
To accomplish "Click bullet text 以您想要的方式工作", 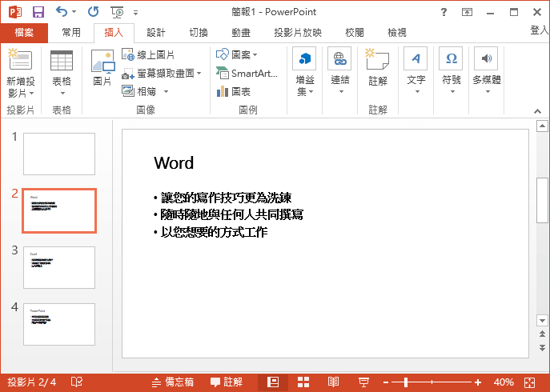I will (214, 232).
